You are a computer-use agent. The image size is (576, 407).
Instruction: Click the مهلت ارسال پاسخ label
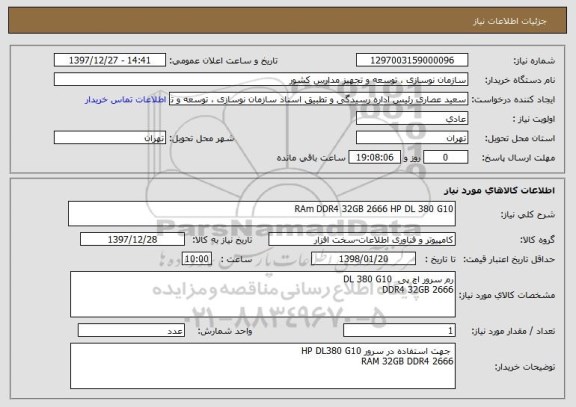(518, 158)
